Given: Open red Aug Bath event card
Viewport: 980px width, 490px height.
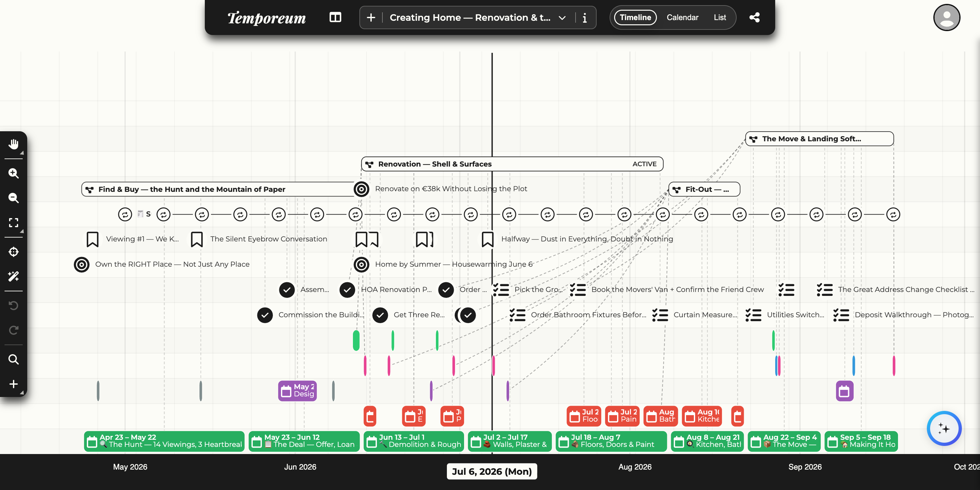Looking at the screenshot, I should tap(660, 416).
